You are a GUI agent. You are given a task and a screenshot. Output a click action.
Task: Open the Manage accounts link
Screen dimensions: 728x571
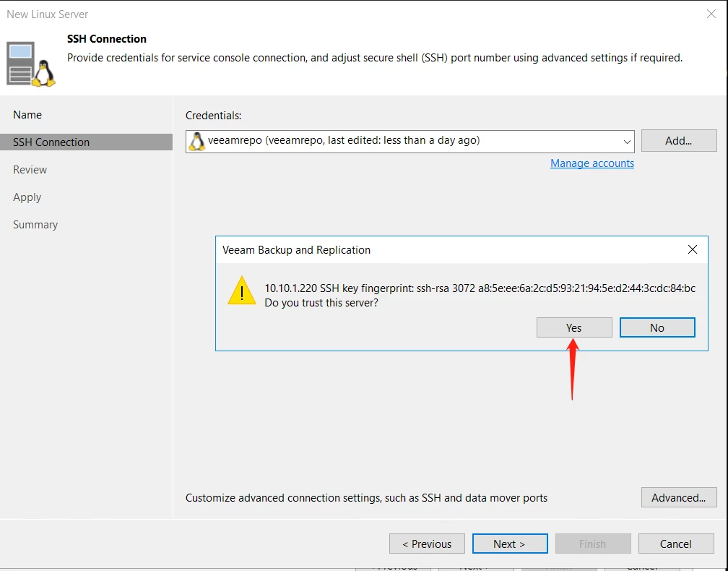click(592, 163)
